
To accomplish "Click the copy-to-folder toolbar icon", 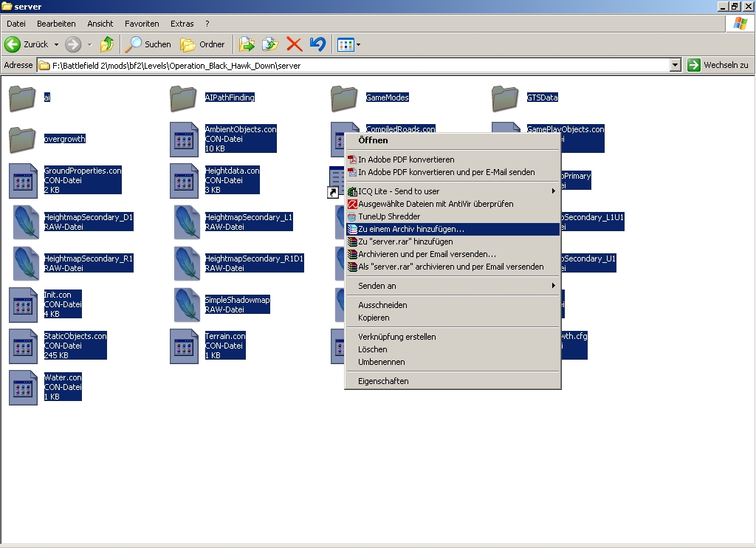I will (x=270, y=44).
